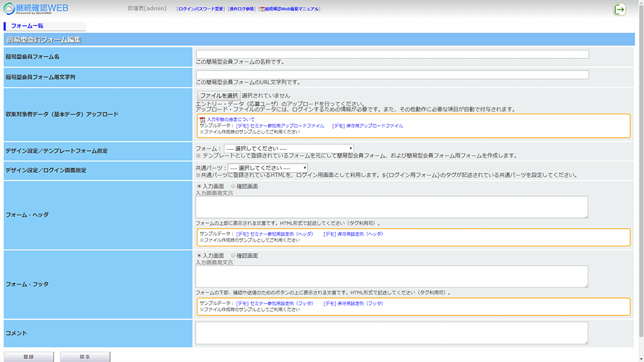Open 操作ログ参照 link

point(242,9)
